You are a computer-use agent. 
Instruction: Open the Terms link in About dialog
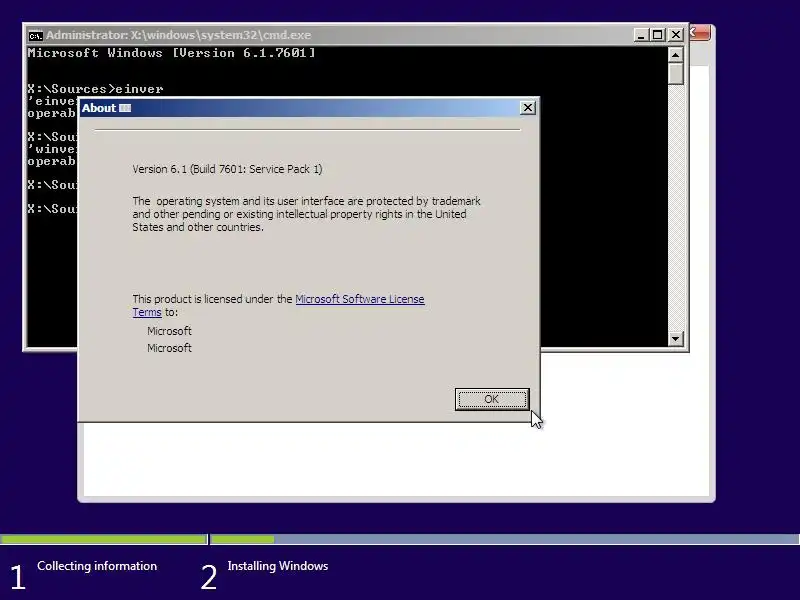coord(147,312)
